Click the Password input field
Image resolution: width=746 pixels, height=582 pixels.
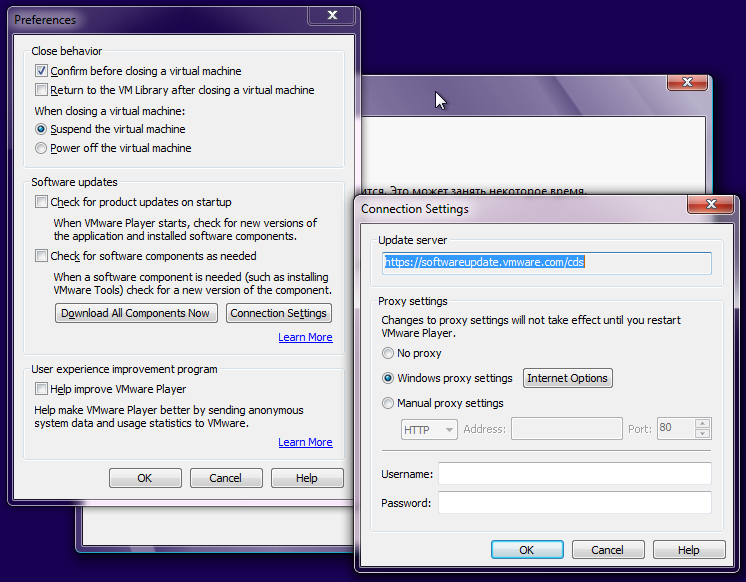[x=575, y=503]
